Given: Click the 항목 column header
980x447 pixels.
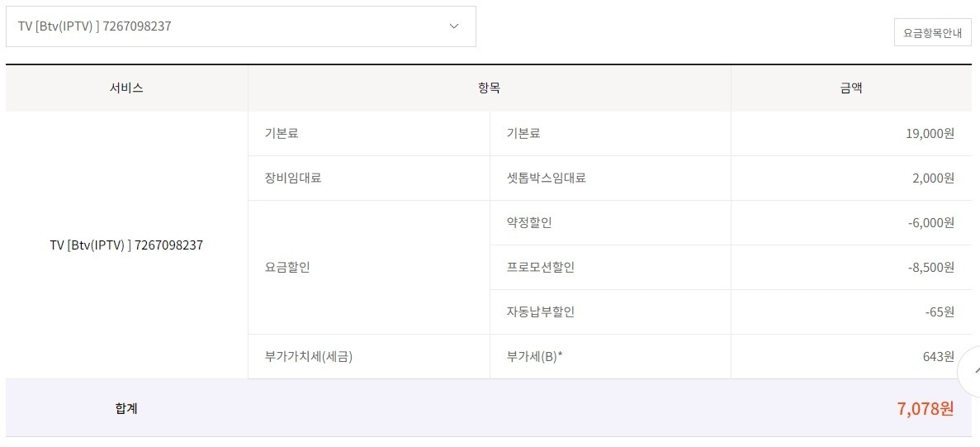Looking at the screenshot, I should (489, 88).
